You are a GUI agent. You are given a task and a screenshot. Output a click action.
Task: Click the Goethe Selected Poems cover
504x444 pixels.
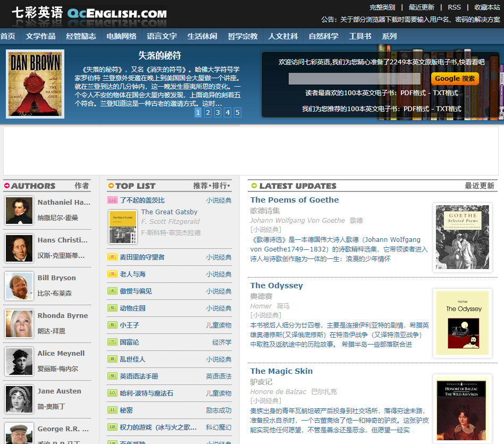coord(462,237)
